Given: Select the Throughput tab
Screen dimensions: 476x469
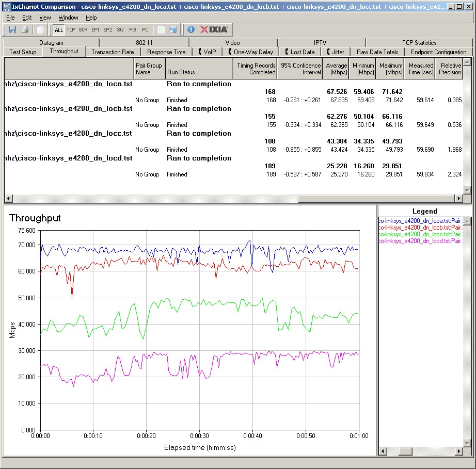Looking at the screenshot, I should (x=64, y=51).
